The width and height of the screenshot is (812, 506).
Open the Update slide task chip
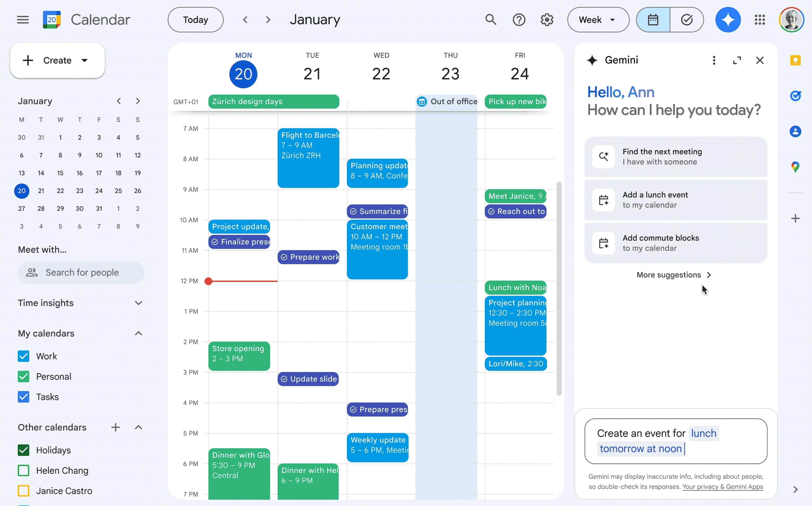pyautogui.click(x=308, y=379)
